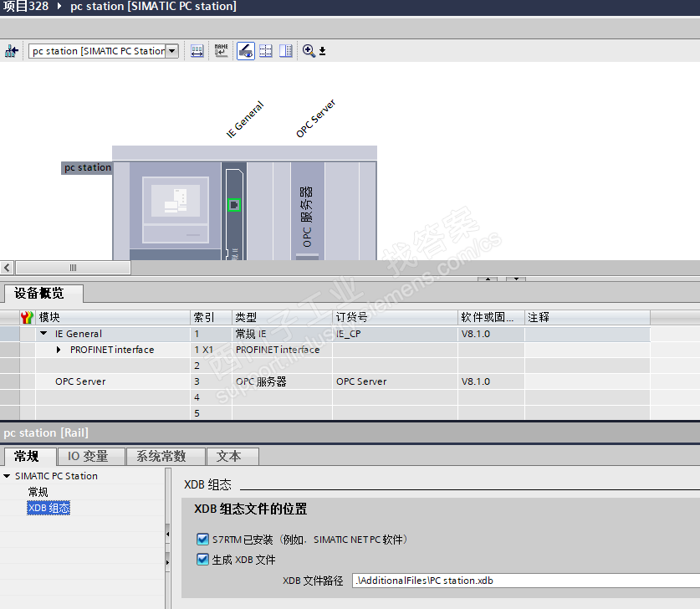Click the 软件或固... column header

tap(491, 317)
